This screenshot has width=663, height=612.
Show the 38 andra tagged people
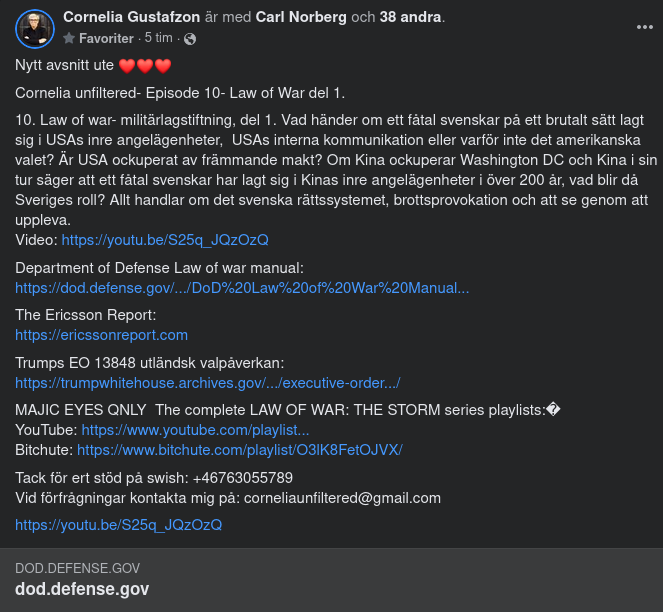[410, 17]
